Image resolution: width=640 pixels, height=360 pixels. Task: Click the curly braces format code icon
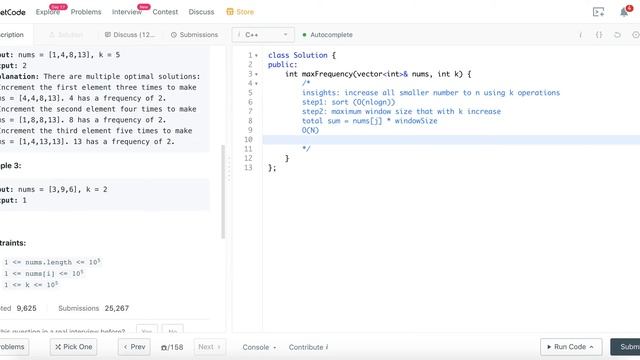click(599, 35)
